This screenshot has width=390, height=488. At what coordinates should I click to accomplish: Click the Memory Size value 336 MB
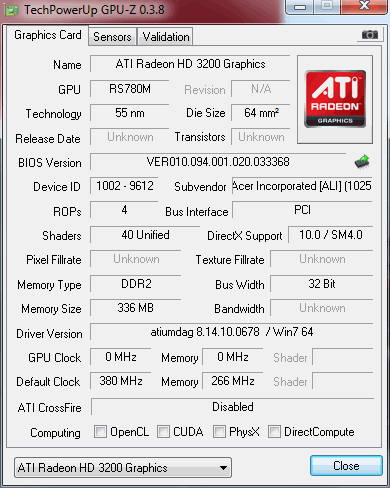136,308
